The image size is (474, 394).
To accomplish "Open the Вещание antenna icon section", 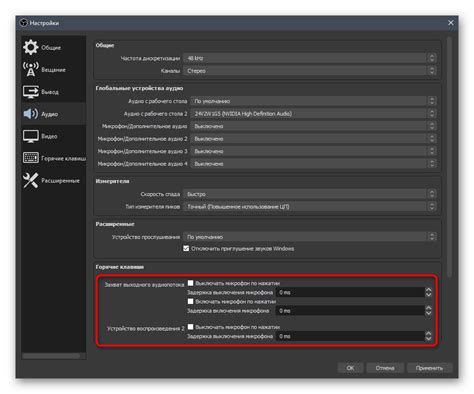I will (31, 69).
